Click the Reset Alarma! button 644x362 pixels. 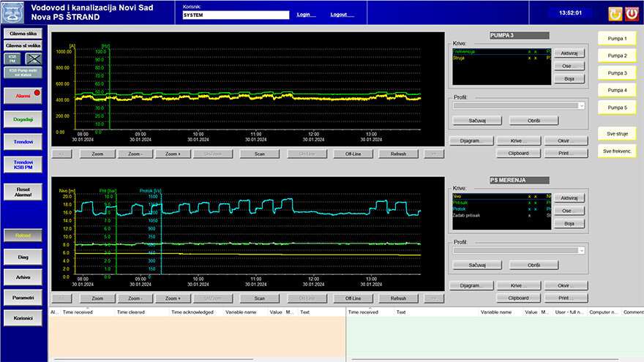(23, 192)
